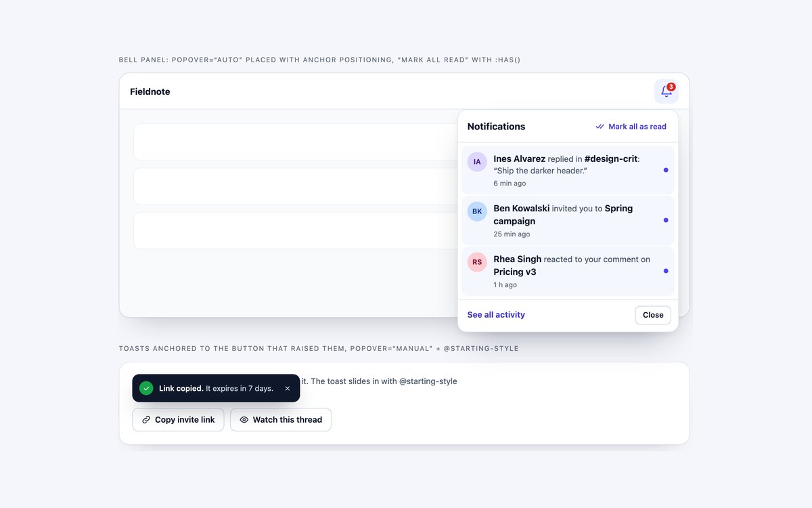Click the chain link icon on Copy button
The height and width of the screenshot is (508, 812).
click(146, 420)
